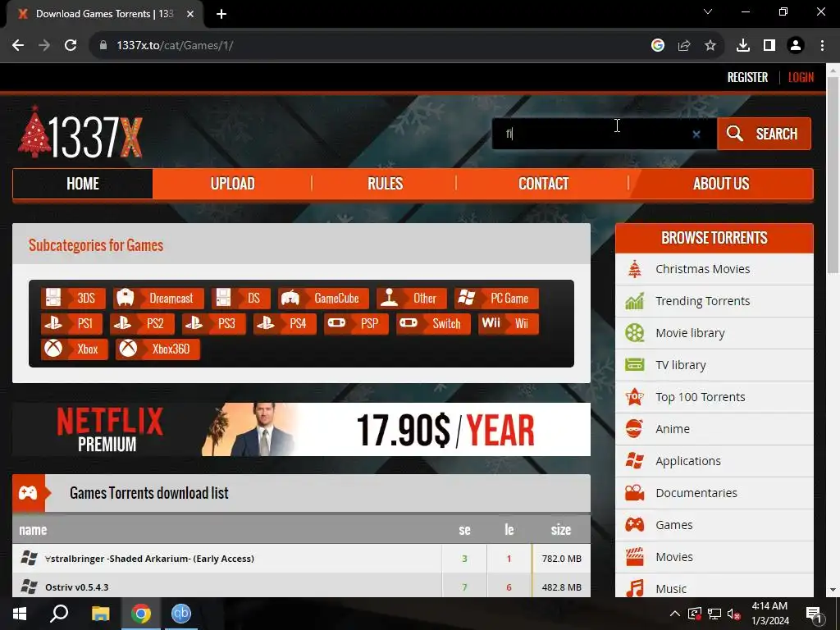Open Top 100 Torrents list
This screenshot has height=630, width=840.
pyautogui.click(x=714, y=397)
